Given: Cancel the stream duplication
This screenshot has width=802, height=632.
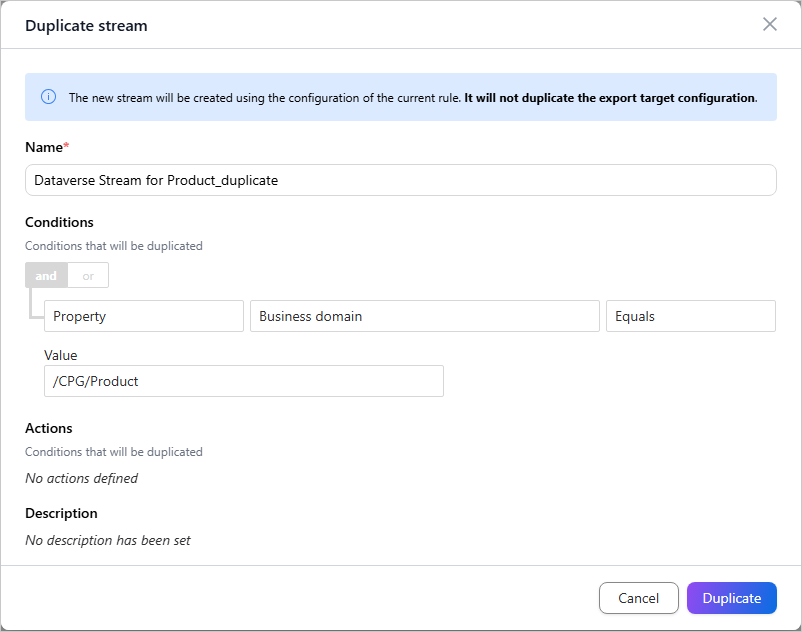Looking at the screenshot, I should [638, 598].
